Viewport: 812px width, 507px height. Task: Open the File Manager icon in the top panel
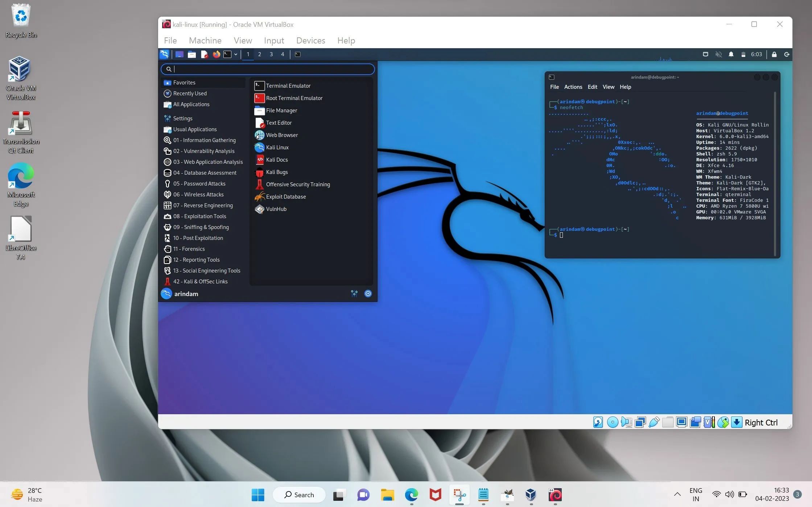click(x=192, y=54)
